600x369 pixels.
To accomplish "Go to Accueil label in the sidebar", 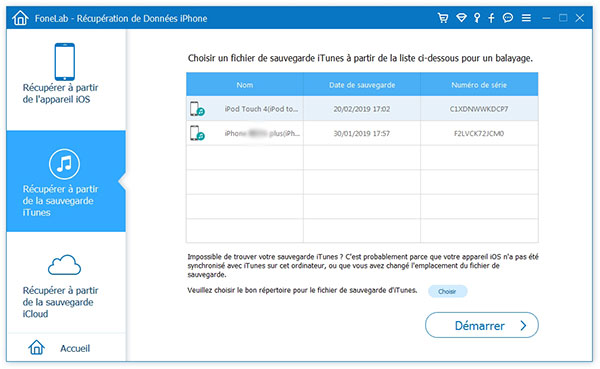I will [75, 348].
